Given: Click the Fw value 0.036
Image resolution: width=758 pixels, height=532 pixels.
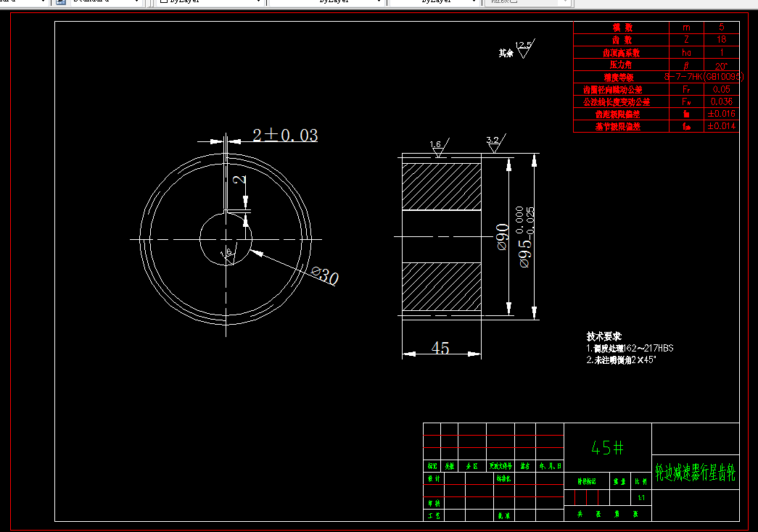Looking at the screenshot, I should coord(721,101).
